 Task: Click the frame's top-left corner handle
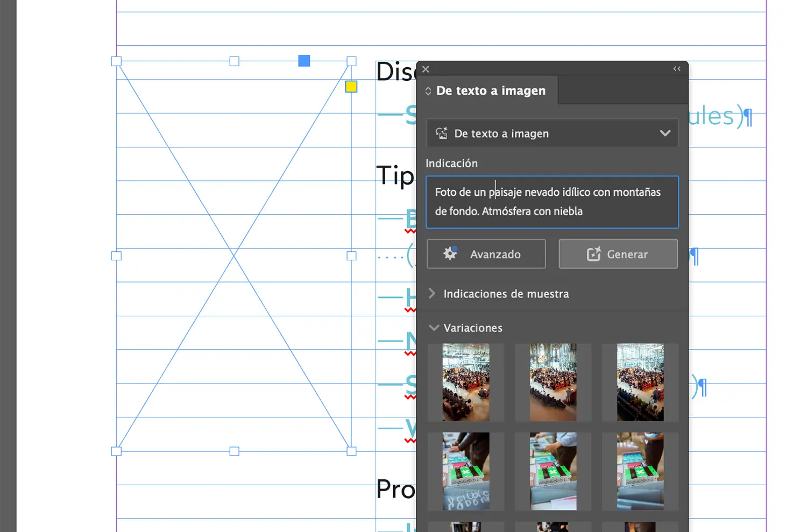coord(116,61)
